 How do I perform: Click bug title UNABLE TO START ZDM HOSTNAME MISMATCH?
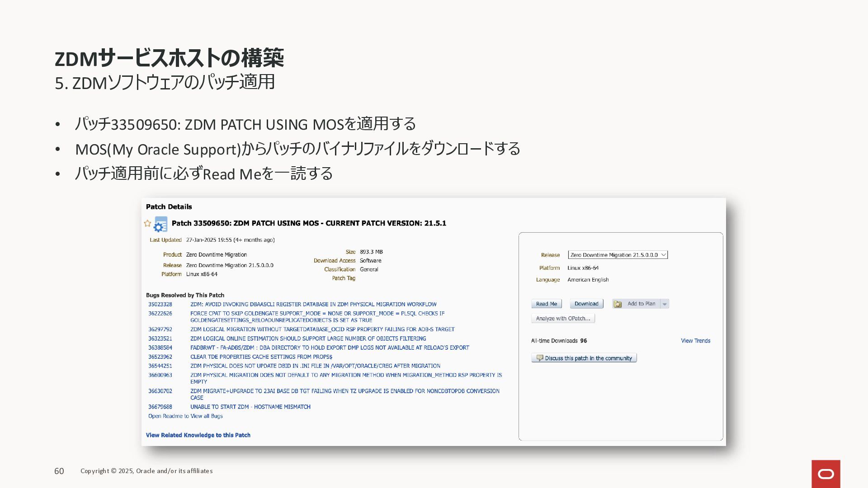pyautogui.click(x=250, y=407)
